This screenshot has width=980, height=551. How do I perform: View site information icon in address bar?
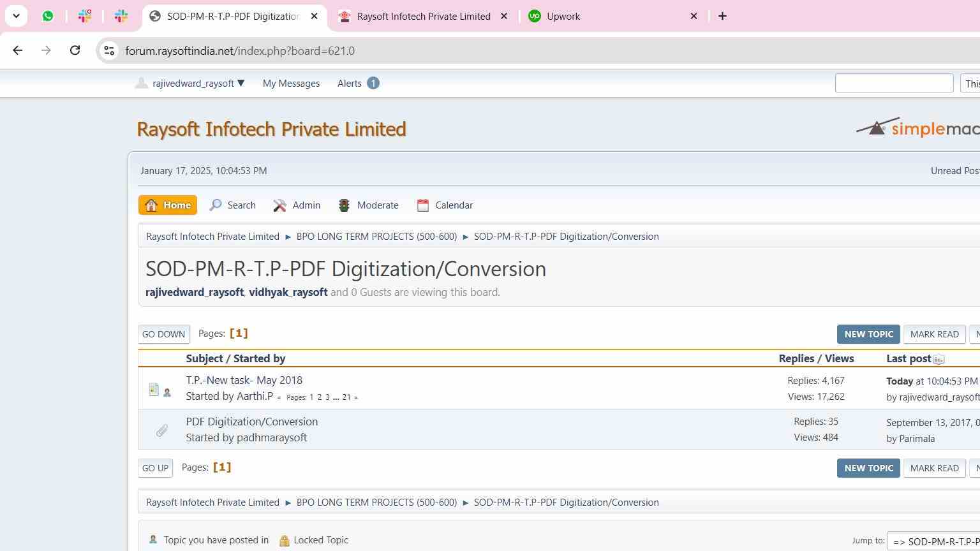(109, 50)
